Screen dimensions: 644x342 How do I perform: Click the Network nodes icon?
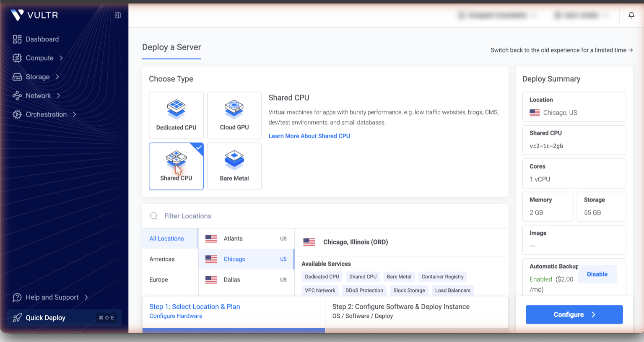coord(17,96)
